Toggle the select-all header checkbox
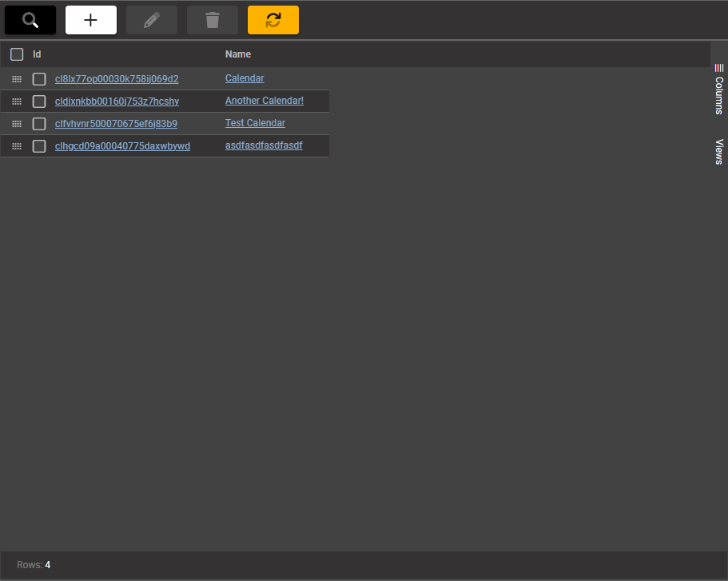Screen dimensions: 728x581 (x=17, y=54)
